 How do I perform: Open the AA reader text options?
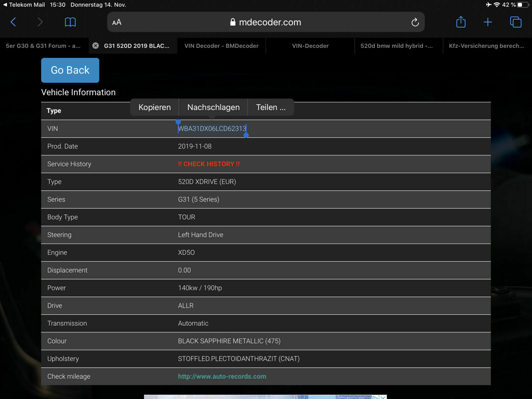(x=117, y=22)
